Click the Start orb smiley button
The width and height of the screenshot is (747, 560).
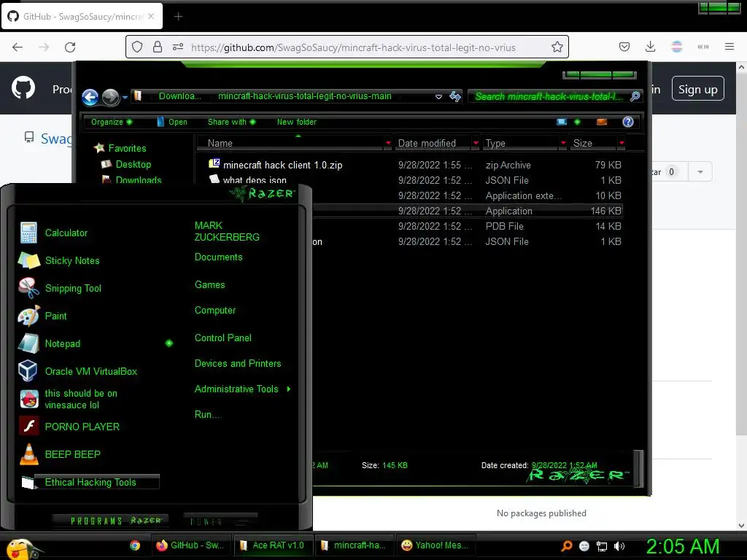coord(23,548)
